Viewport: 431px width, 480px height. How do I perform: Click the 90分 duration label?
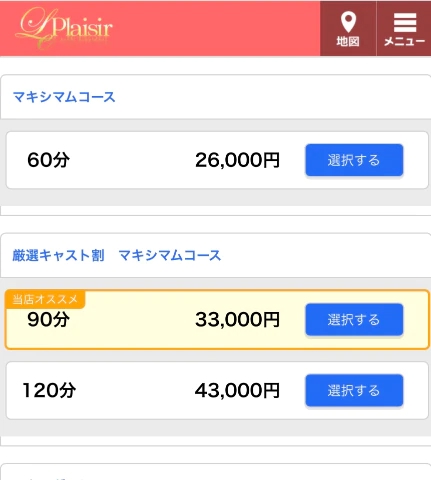tap(49, 319)
